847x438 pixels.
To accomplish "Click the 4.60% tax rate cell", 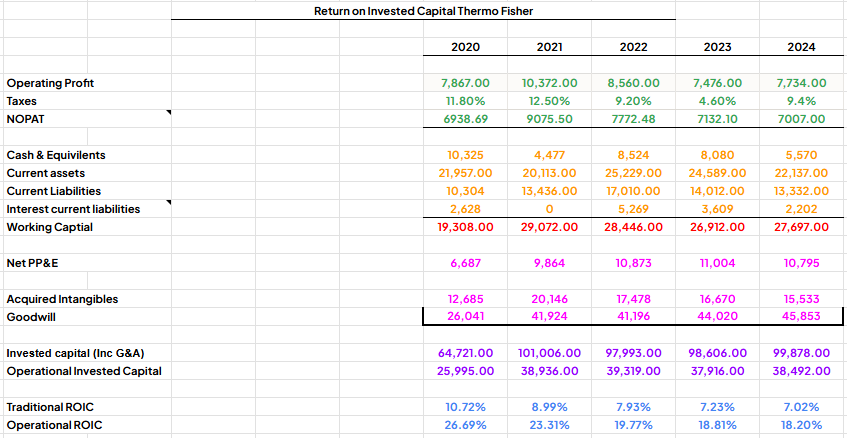I will tap(718, 101).
